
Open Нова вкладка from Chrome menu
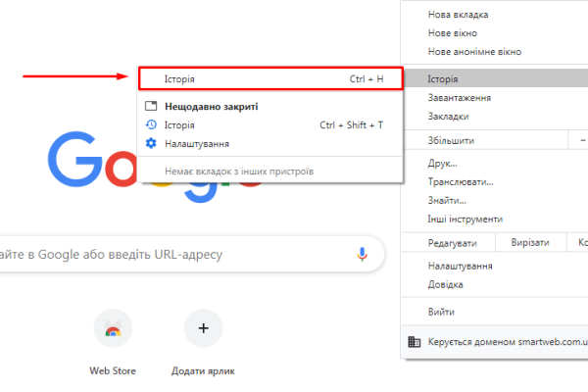458,15
